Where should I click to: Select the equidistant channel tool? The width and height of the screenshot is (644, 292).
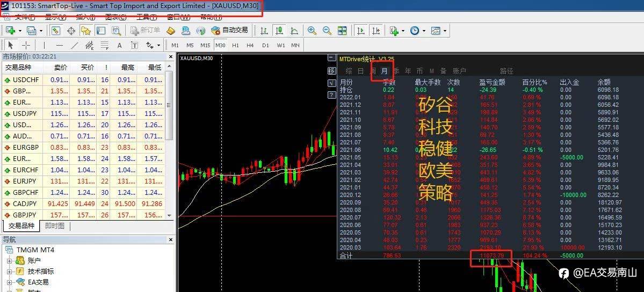tap(89, 45)
